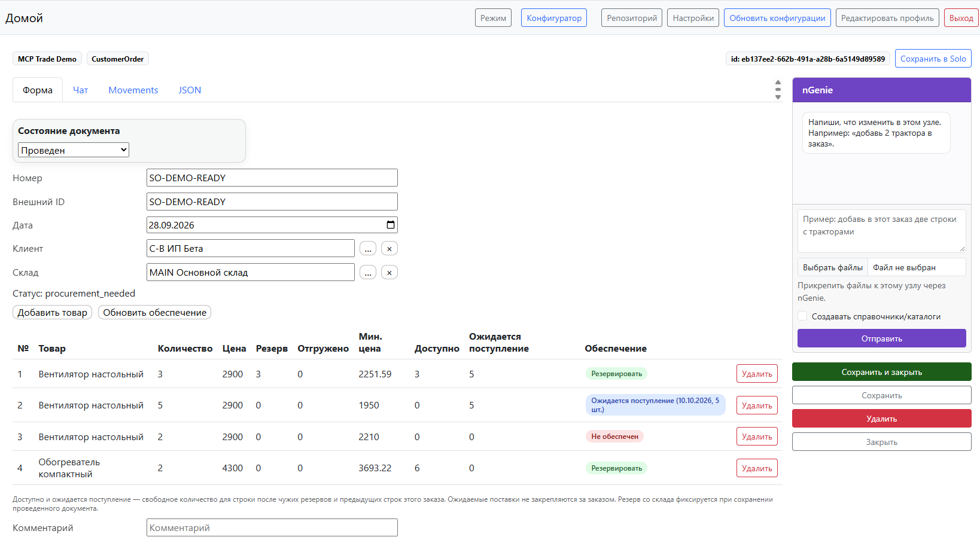Click the green Сохранить и закрыть button

pyautogui.click(x=882, y=372)
